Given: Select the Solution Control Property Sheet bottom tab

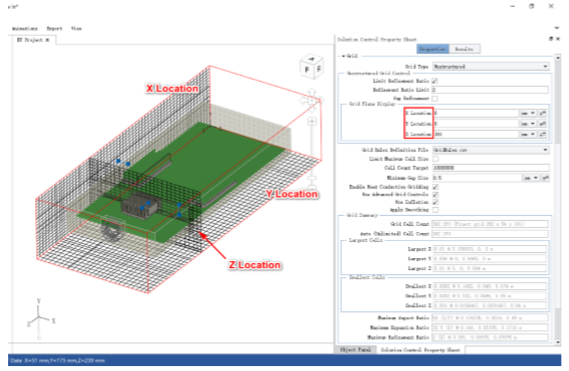Looking at the screenshot, I should tap(420, 350).
